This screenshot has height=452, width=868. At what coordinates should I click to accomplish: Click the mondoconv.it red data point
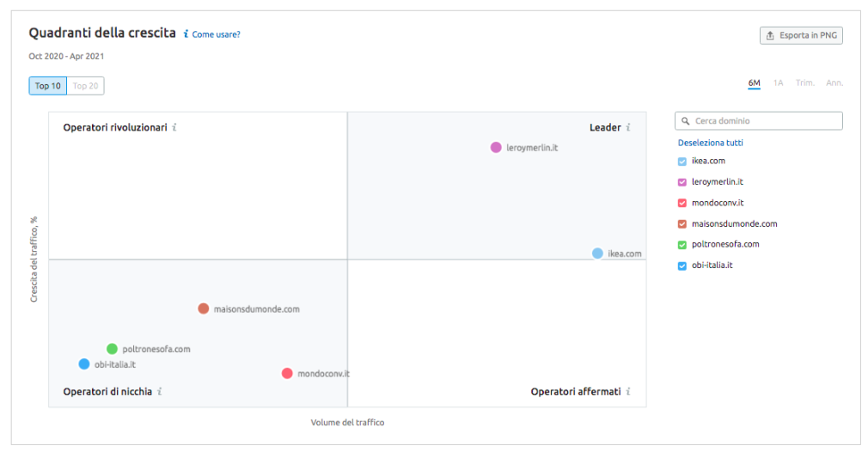point(287,373)
